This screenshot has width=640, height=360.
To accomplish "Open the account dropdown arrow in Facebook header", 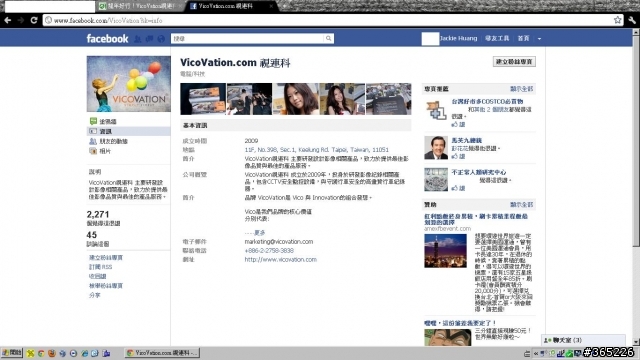I will pyautogui.click(x=539, y=39).
